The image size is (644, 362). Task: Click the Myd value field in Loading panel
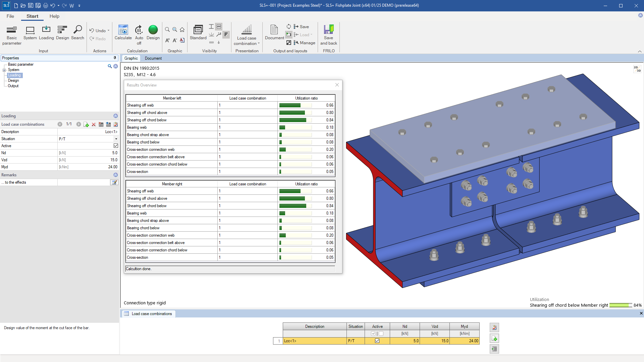point(88,167)
